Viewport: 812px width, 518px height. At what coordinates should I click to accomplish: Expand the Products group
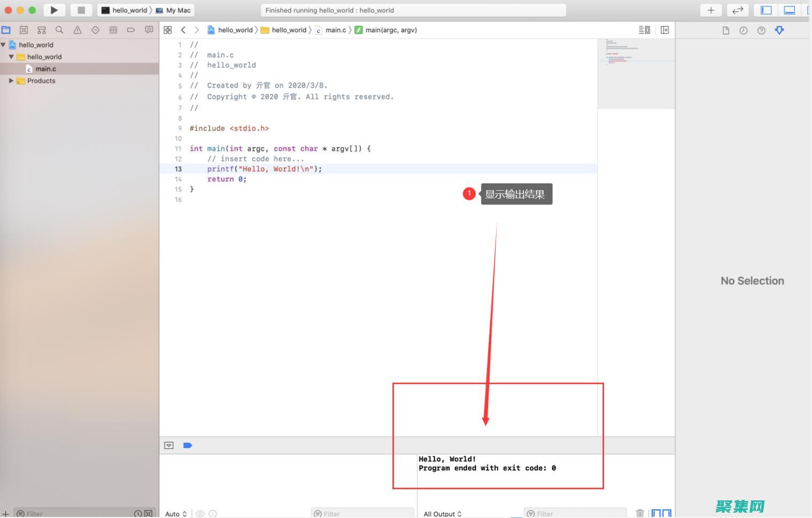pyautogui.click(x=12, y=81)
